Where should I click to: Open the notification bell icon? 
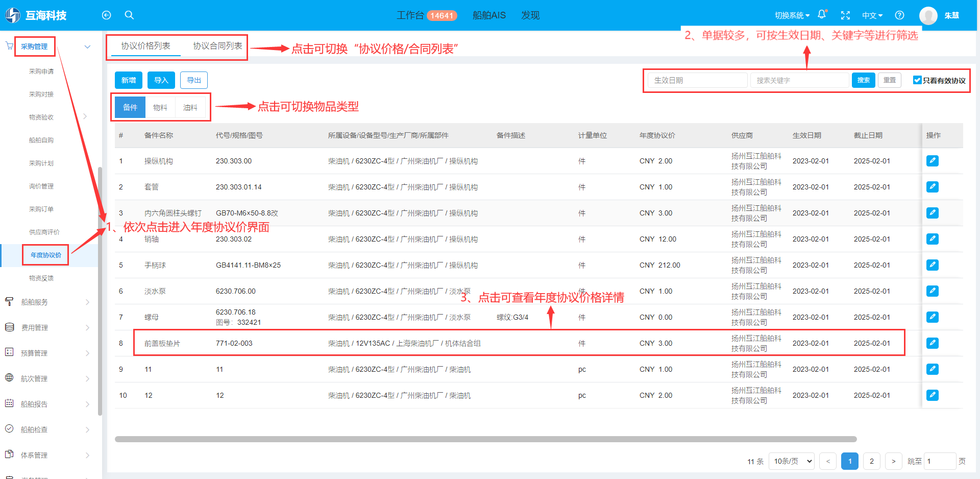(822, 15)
